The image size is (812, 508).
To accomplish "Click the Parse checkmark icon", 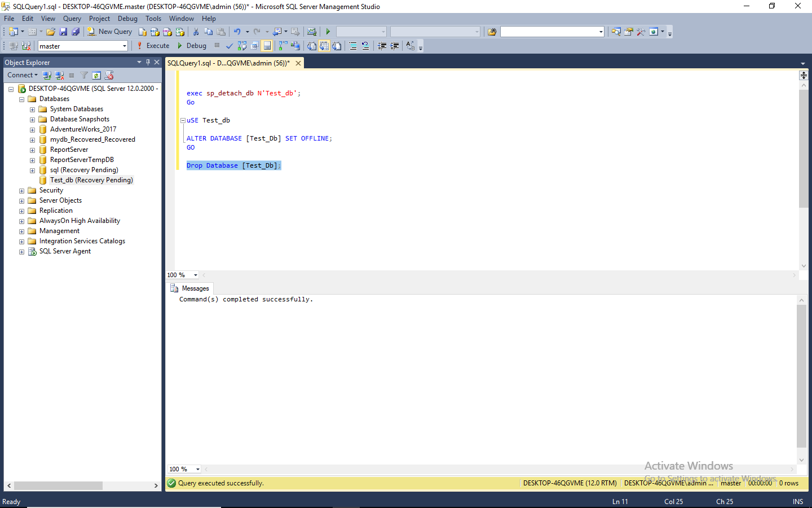I will coord(230,46).
